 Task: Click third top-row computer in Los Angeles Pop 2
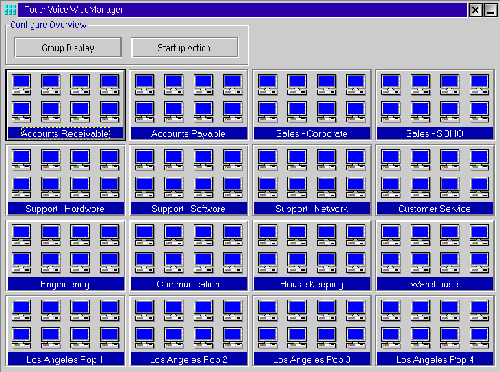[203, 311]
